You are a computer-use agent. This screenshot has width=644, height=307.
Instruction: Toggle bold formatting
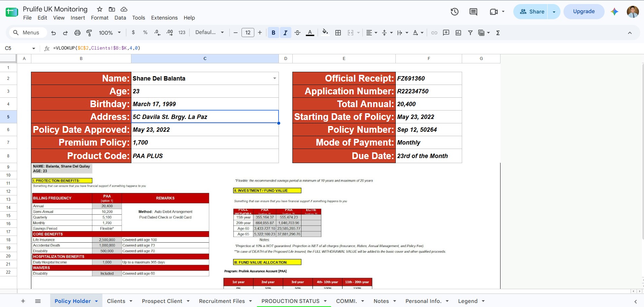click(273, 33)
